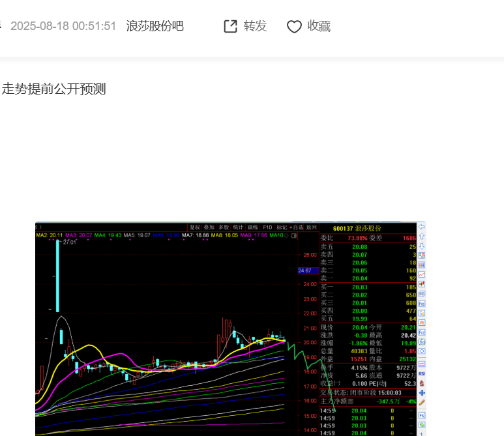Click the 买一 20.03 bid row
504x436 pixels.
[368, 287]
